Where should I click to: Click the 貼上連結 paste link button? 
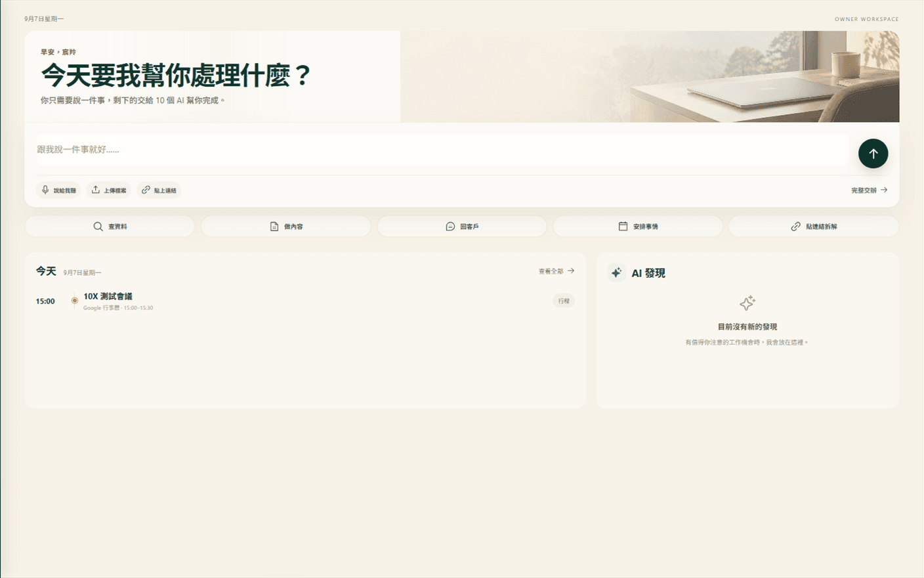[159, 190]
